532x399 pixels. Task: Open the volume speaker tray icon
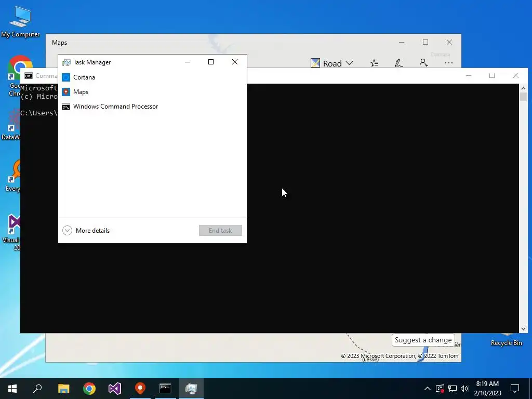click(464, 389)
